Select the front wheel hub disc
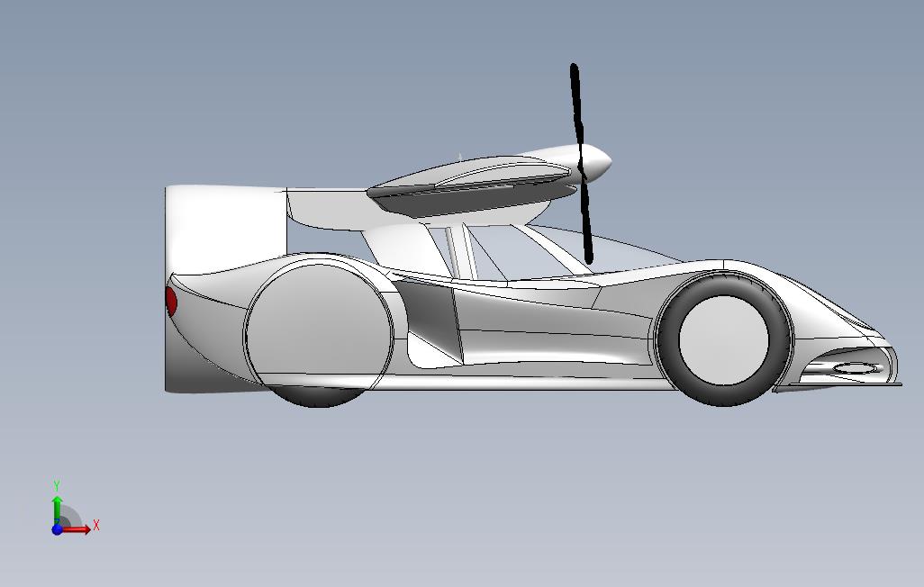 pos(724,340)
